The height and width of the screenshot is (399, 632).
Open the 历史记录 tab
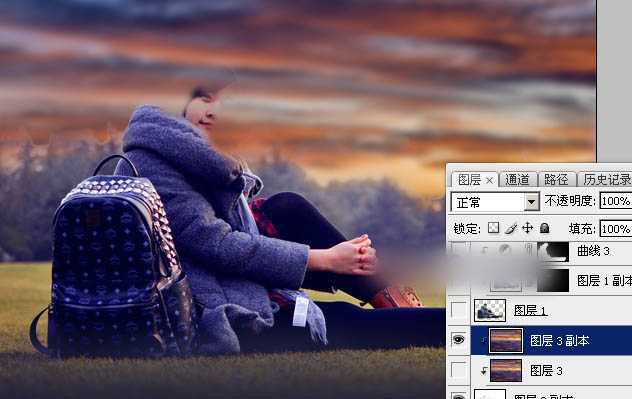click(x=606, y=180)
